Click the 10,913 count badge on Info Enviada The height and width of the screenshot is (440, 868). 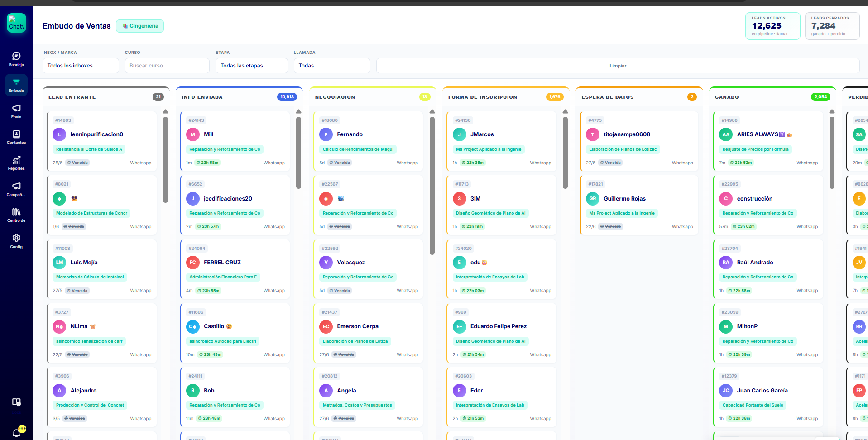point(287,97)
